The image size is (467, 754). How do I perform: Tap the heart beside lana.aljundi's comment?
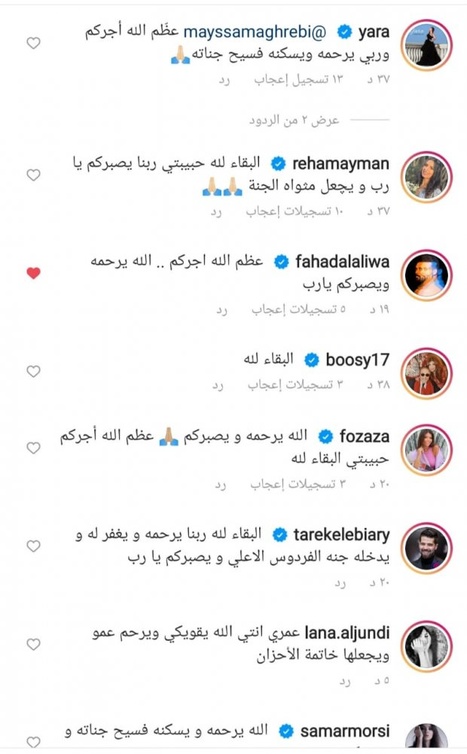click(33, 644)
